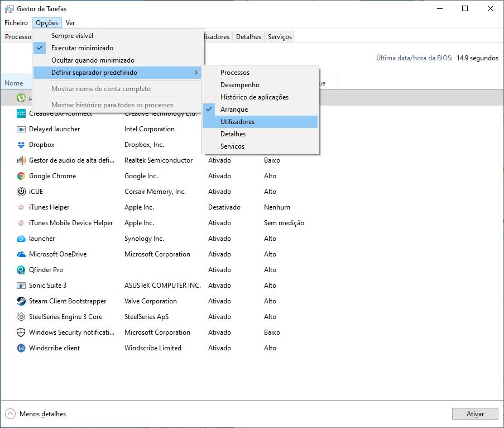
Task: Click the Sonic Suite 3 icon
Action: [x=21, y=286]
